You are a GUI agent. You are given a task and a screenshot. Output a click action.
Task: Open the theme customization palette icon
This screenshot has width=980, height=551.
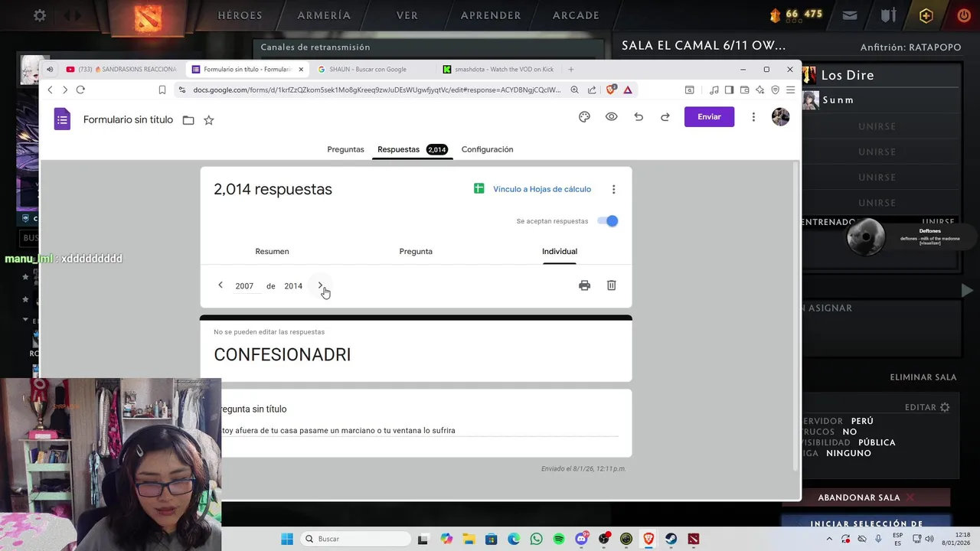click(584, 117)
